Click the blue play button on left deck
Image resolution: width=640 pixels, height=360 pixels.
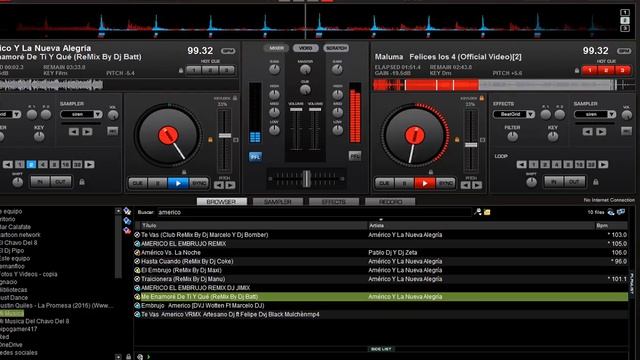(178, 183)
